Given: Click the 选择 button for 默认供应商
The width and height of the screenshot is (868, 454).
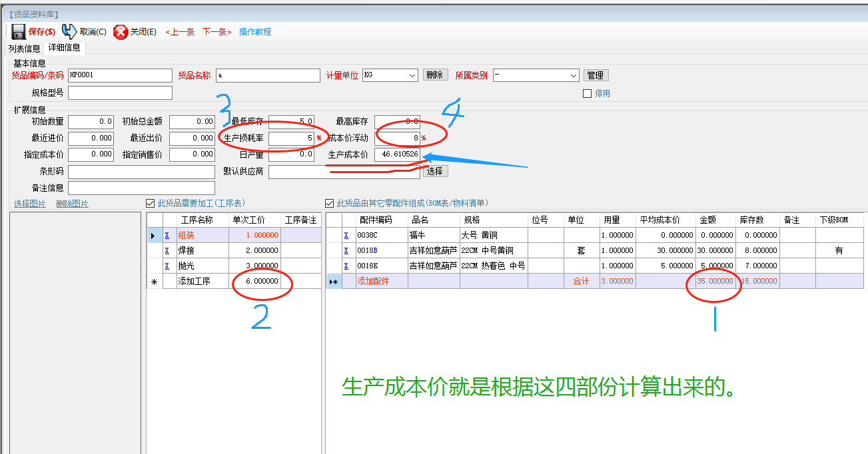Looking at the screenshot, I should click(435, 170).
